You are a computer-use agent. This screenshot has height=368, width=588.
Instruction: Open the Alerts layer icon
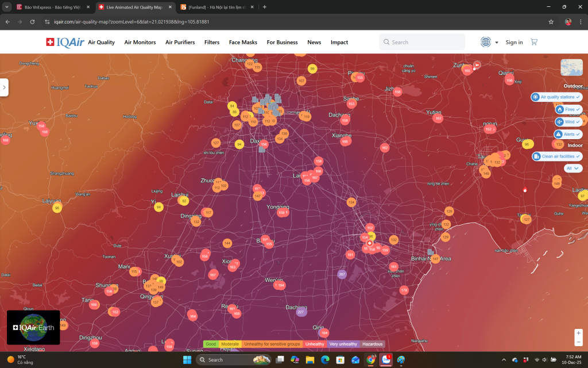point(559,134)
